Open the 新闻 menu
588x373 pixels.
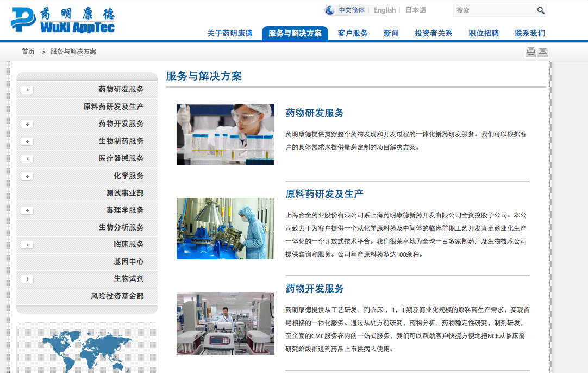tap(391, 33)
